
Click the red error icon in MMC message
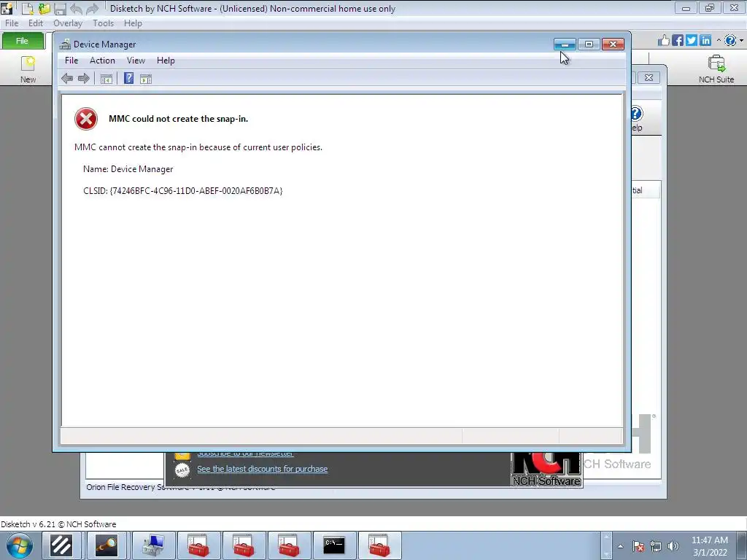pyautogui.click(x=86, y=119)
